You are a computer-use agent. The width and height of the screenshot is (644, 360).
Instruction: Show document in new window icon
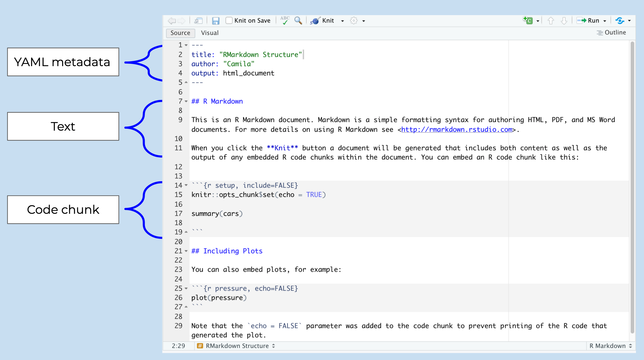coord(199,21)
